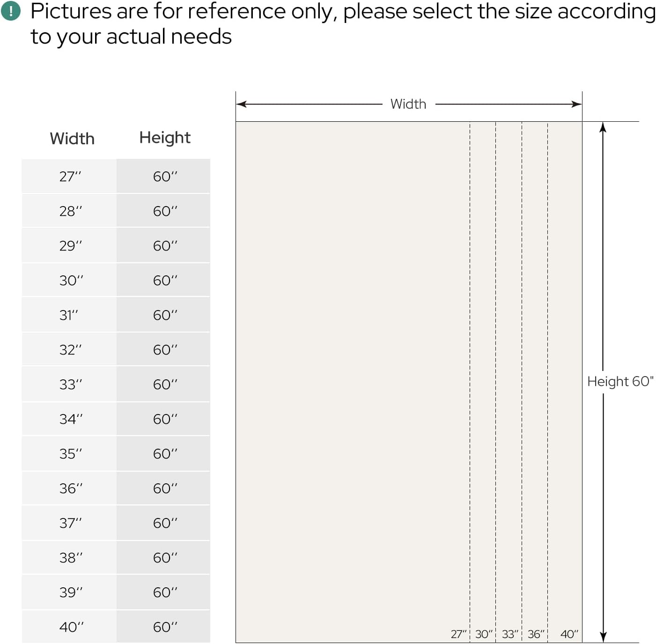The height and width of the screenshot is (644, 656).
Task: Pick the 32" width table cell
Action: 70,350
